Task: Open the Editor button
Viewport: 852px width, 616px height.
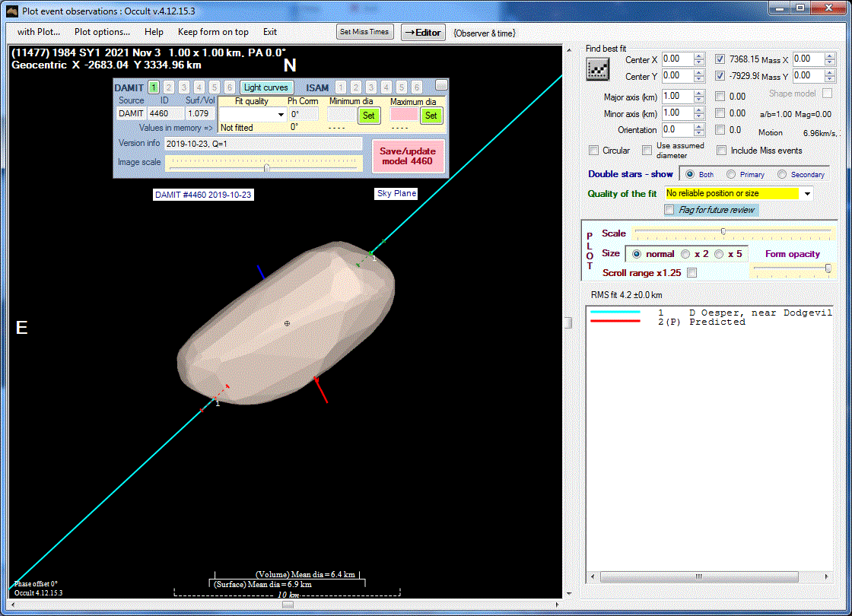Action: pyautogui.click(x=423, y=33)
